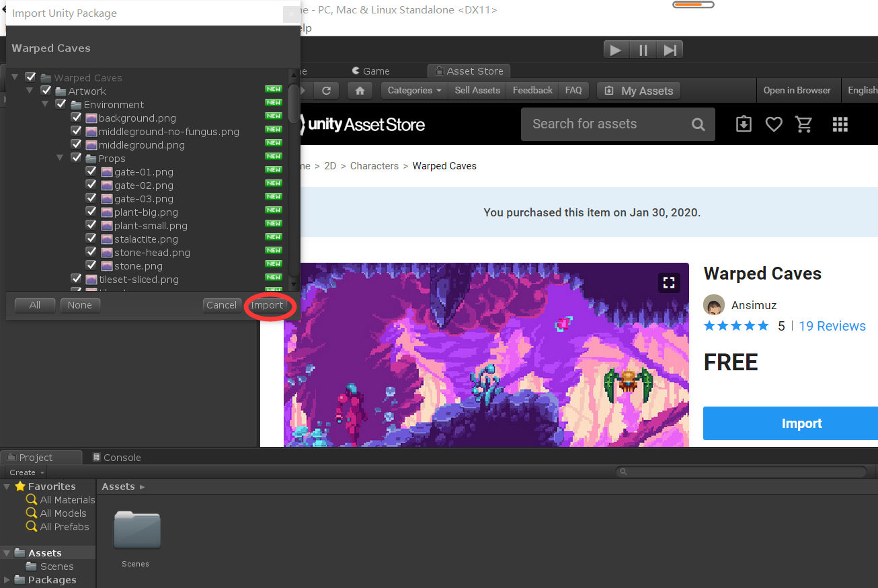Open the Create dropdown in Project panel
This screenshot has height=588, width=878.
27,472
